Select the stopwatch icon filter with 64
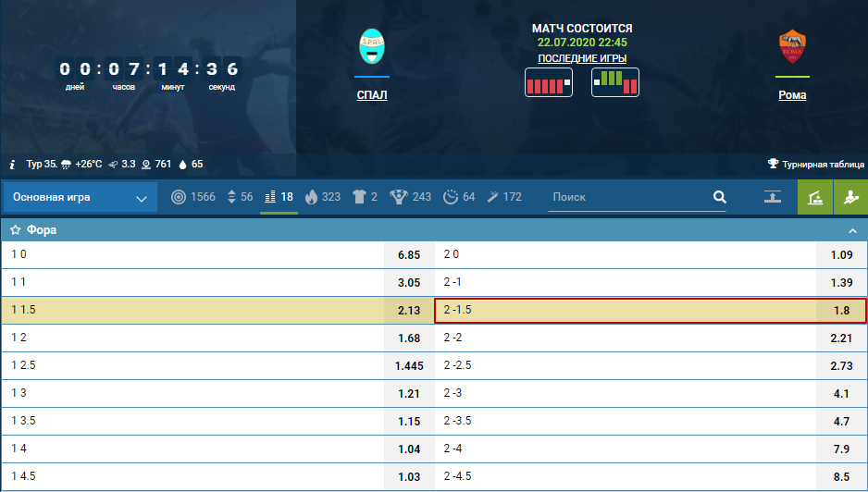The height and width of the screenshot is (492, 868). point(459,197)
